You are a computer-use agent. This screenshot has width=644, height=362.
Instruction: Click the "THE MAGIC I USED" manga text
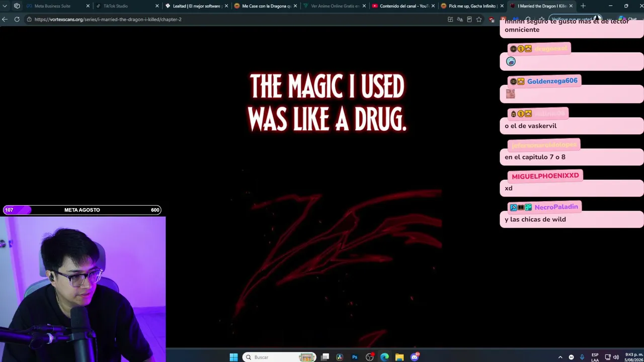click(x=327, y=86)
